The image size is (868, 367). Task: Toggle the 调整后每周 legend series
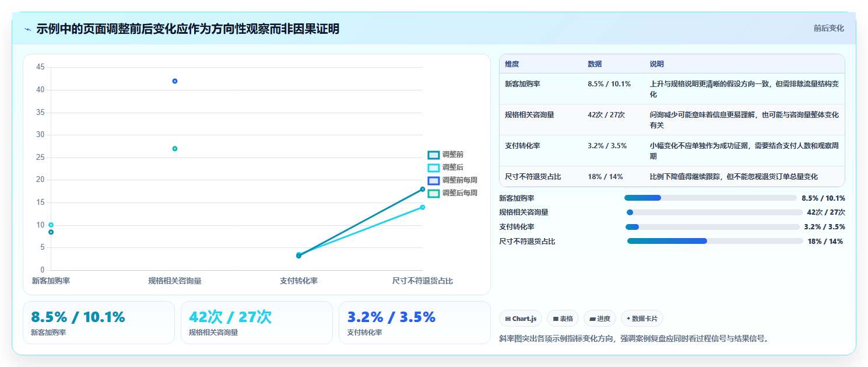452,193
